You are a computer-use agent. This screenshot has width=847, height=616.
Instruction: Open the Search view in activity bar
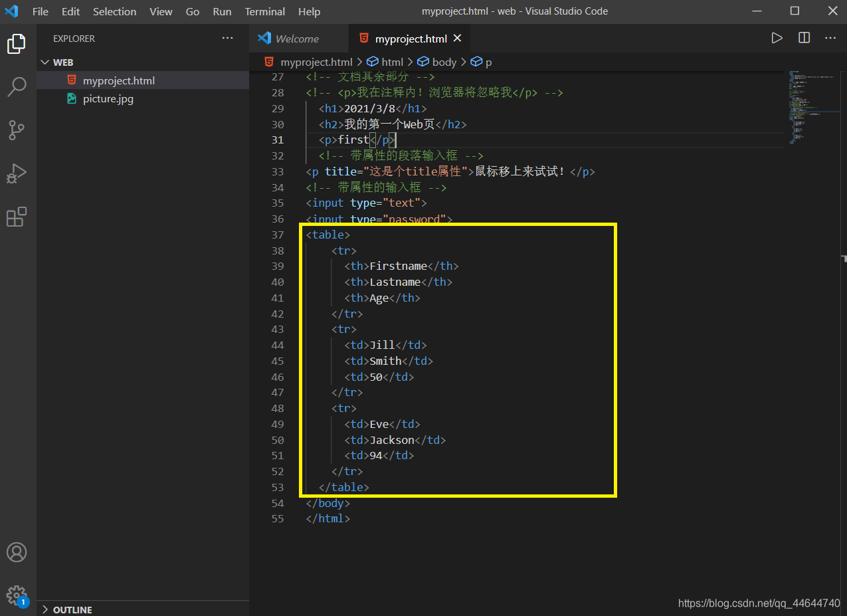click(x=17, y=86)
